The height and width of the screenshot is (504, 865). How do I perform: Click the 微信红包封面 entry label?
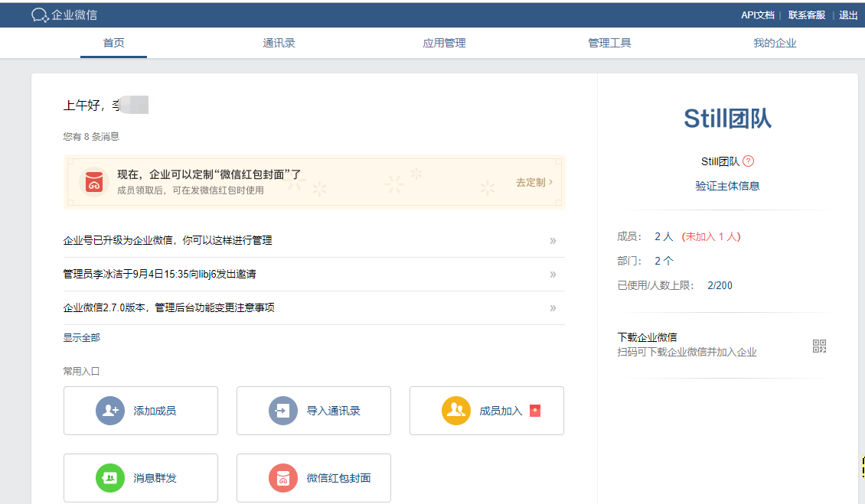point(338,478)
